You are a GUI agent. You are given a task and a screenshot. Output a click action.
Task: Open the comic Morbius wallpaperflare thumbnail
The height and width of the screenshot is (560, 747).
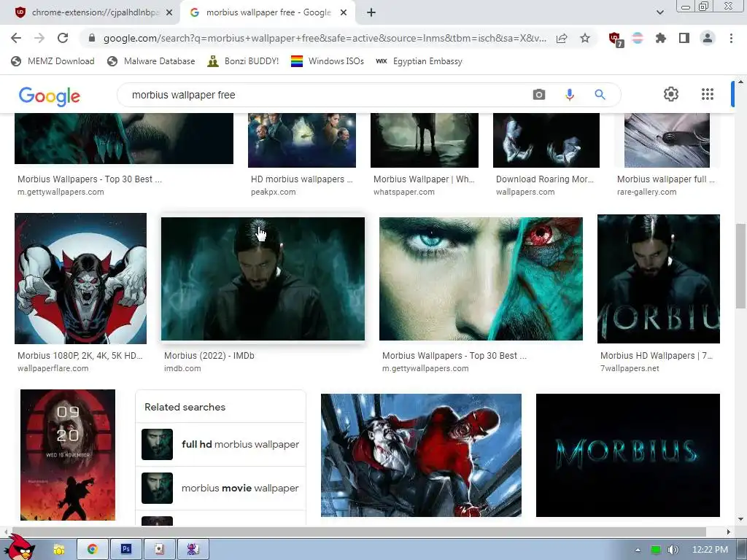point(80,278)
